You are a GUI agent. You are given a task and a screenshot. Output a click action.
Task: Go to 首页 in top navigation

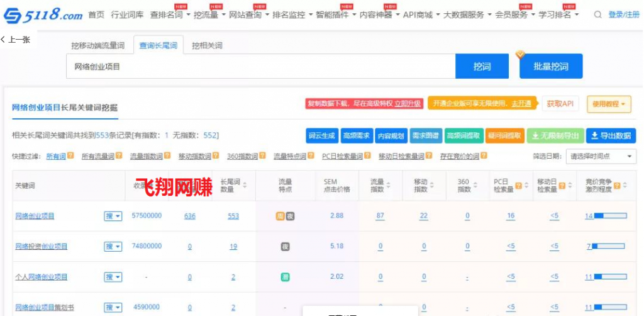[x=96, y=15]
